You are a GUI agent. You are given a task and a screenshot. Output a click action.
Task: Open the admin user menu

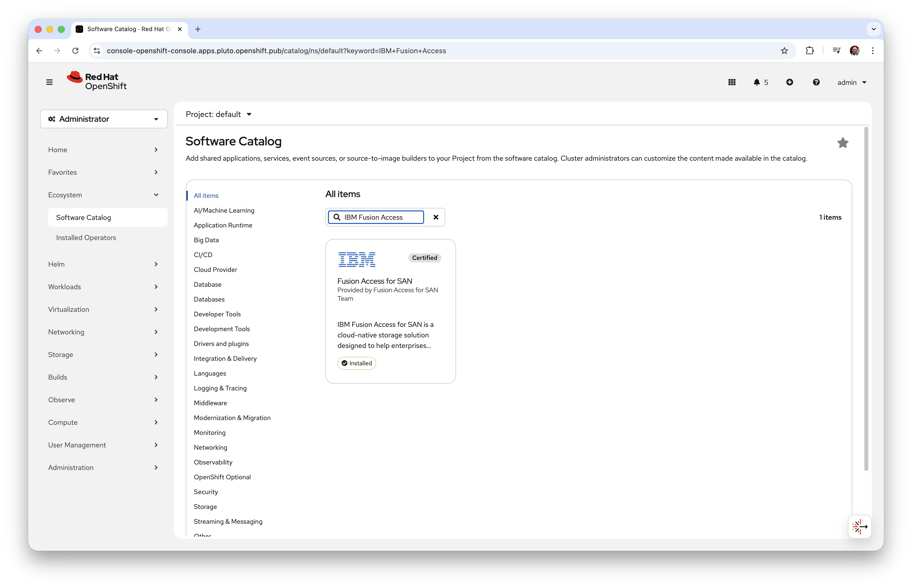(851, 82)
